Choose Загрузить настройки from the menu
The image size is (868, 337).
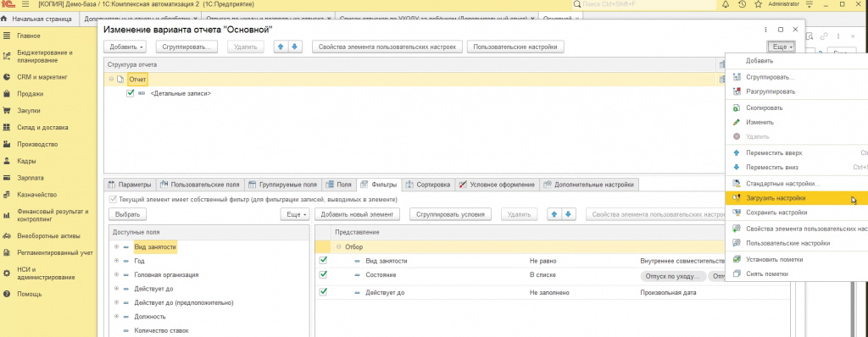click(x=796, y=197)
